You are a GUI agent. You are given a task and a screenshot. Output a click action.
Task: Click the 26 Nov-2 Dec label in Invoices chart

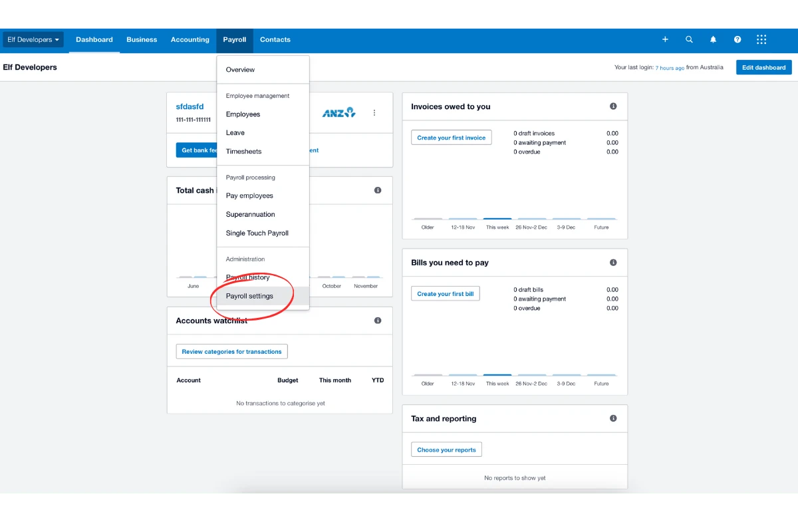click(531, 227)
